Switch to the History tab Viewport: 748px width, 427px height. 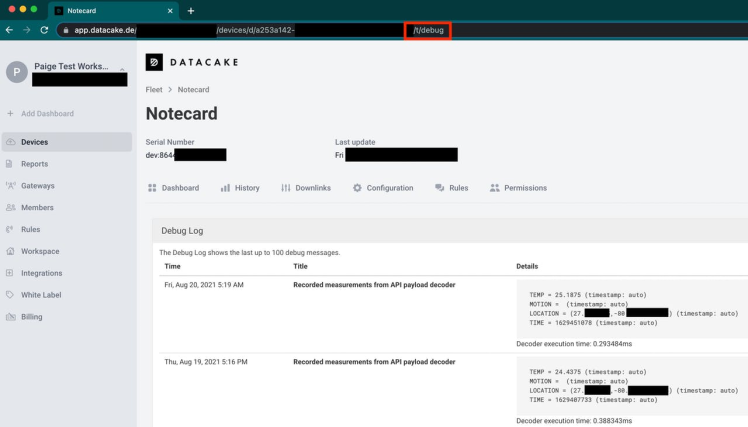(240, 188)
